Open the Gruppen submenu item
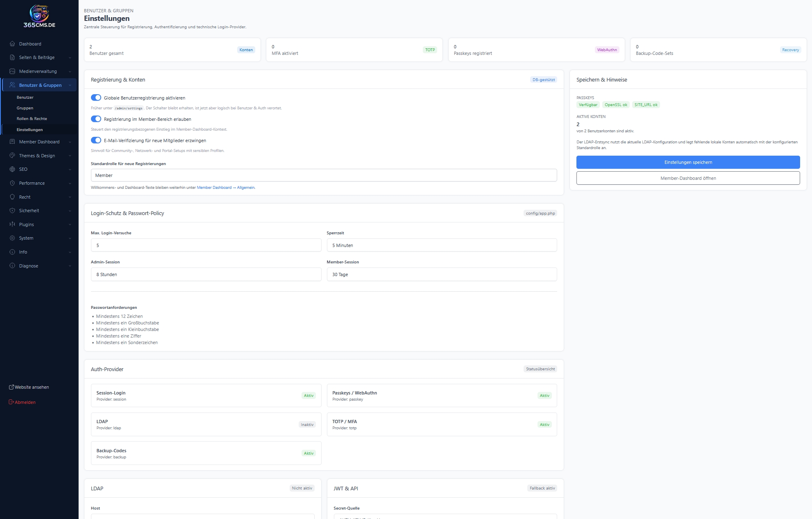 click(x=25, y=108)
